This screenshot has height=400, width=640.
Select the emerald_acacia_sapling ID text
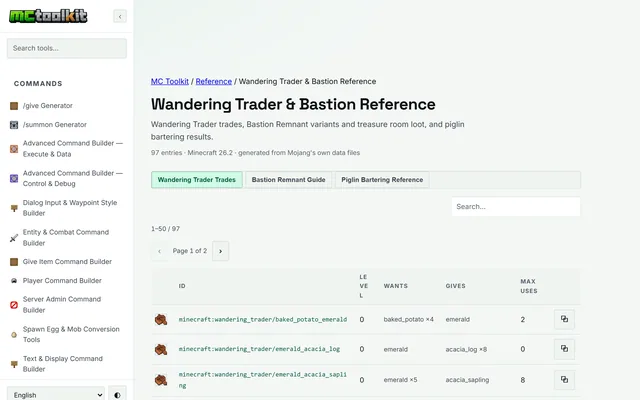(263, 380)
